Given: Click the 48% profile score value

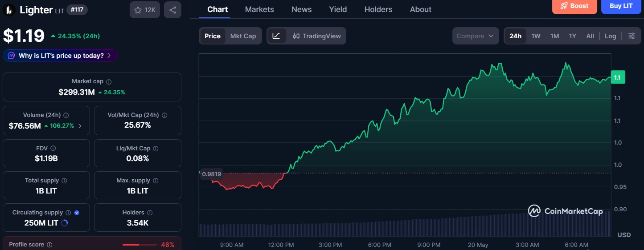Looking at the screenshot, I should [x=168, y=245].
